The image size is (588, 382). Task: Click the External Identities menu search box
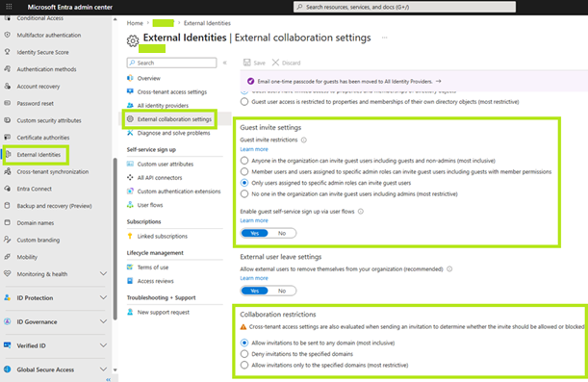coord(171,63)
